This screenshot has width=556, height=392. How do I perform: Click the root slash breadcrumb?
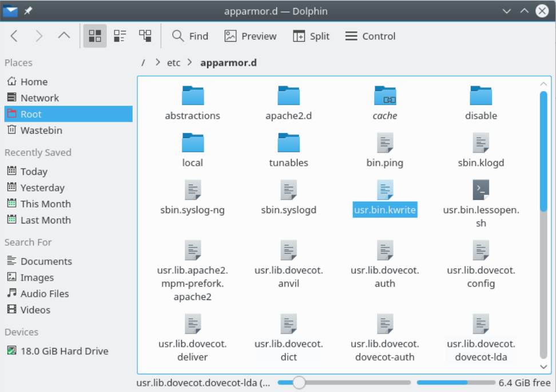[x=143, y=63]
